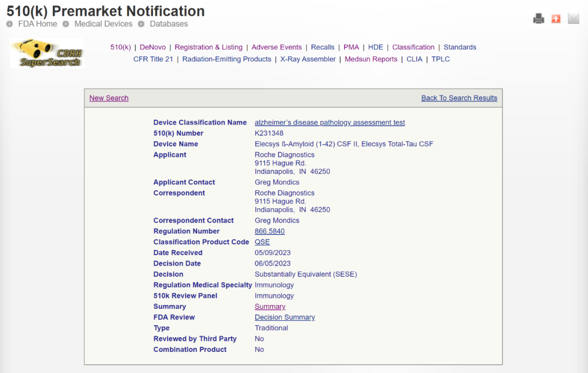
Task: Go to the Recalls database
Action: point(322,47)
